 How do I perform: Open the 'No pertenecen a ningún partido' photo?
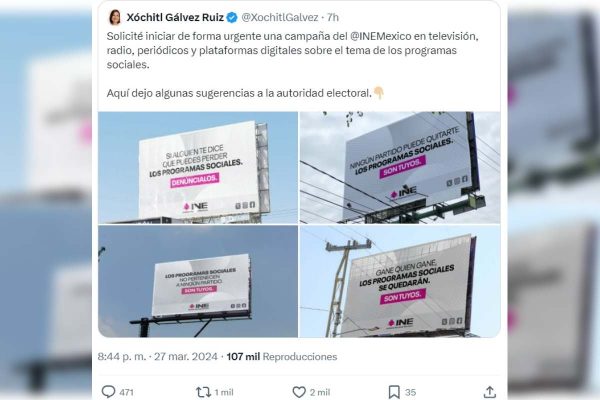198,281
